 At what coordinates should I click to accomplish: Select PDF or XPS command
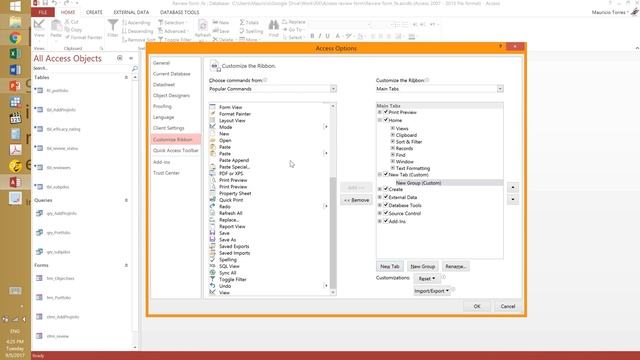[x=231, y=173]
